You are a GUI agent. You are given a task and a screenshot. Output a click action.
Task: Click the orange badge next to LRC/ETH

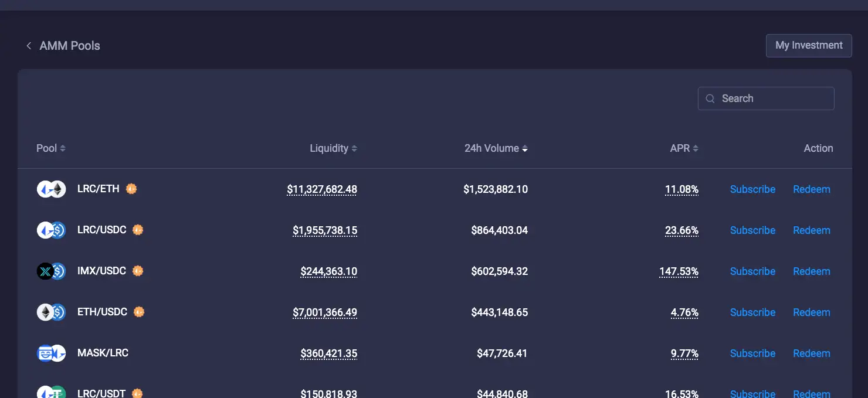click(x=131, y=189)
